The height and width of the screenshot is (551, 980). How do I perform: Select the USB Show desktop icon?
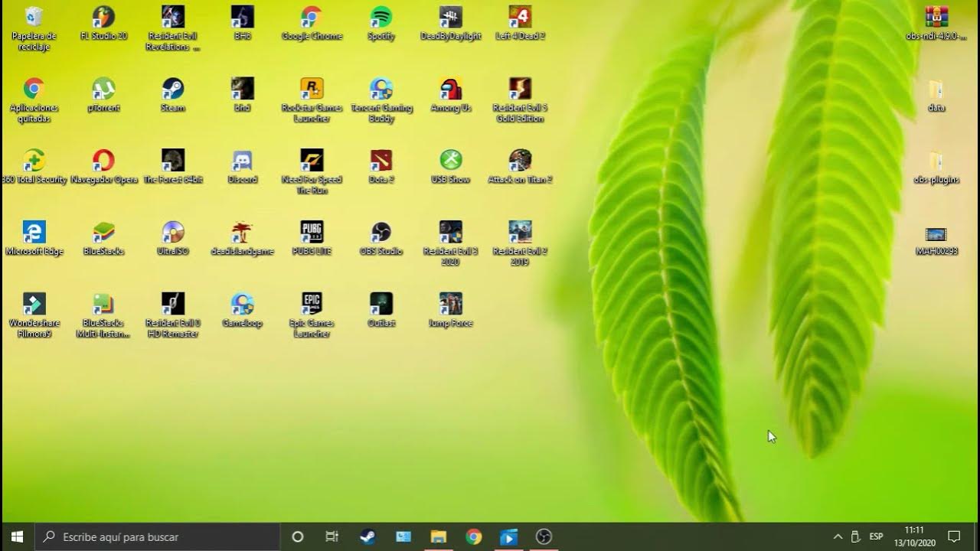451,167
